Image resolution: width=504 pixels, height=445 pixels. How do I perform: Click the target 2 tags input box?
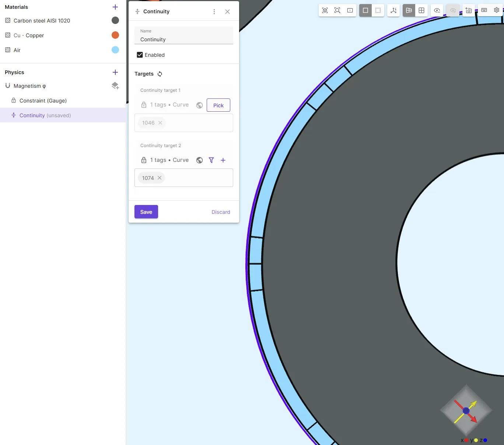pos(184,178)
